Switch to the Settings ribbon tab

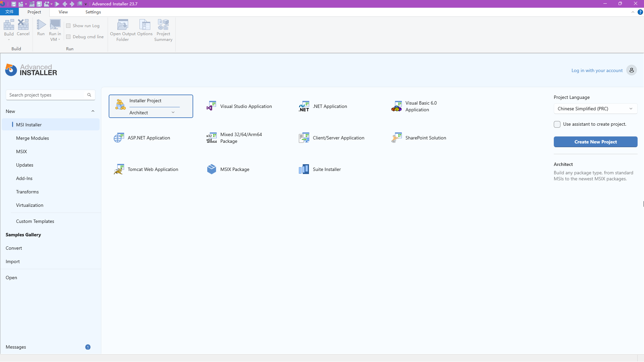coord(93,12)
